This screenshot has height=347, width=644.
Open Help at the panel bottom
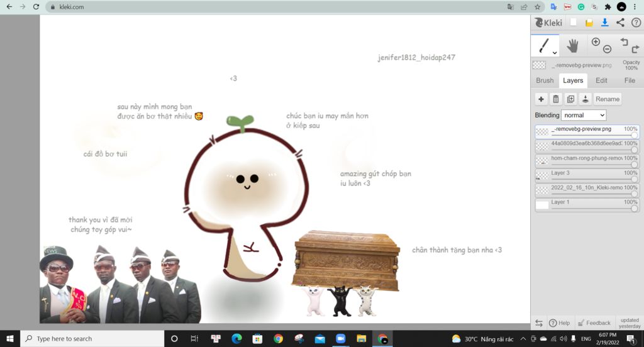click(560, 323)
